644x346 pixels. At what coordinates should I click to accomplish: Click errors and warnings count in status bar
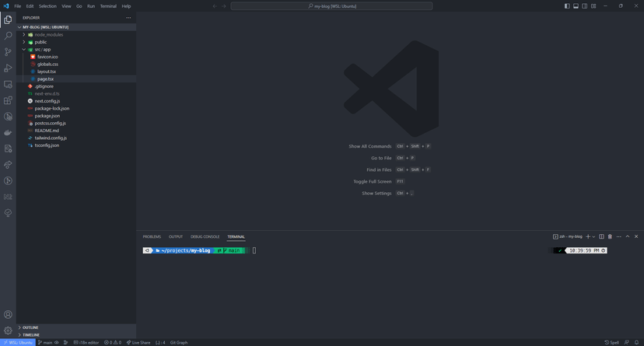click(x=113, y=342)
